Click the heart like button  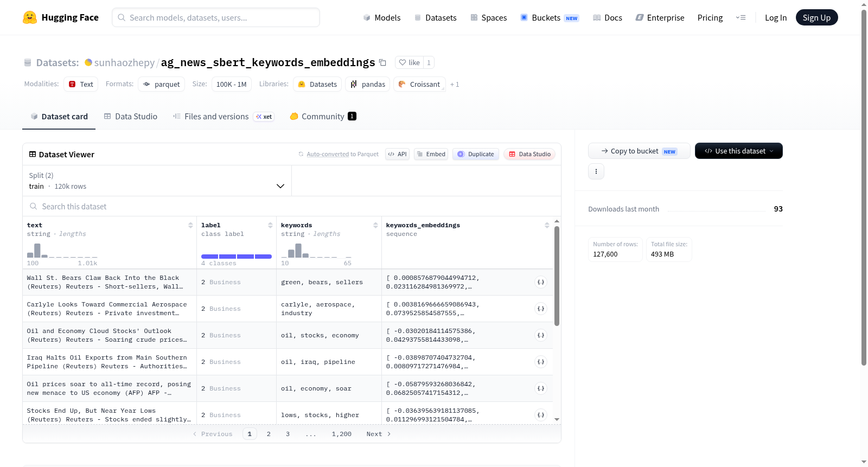pyautogui.click(x=410, y=62)
